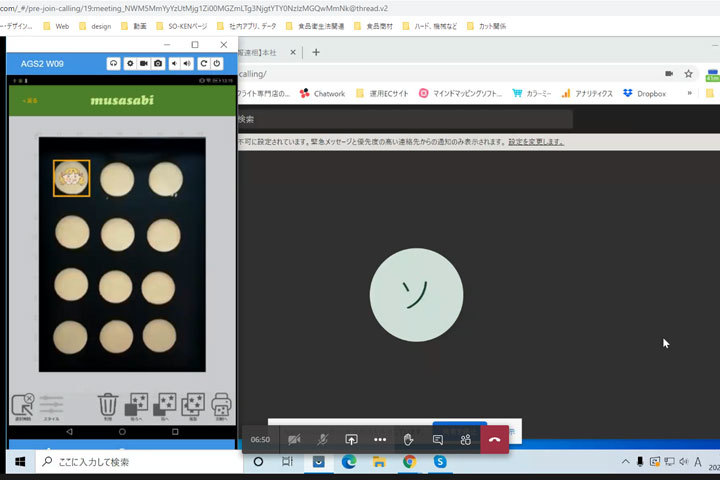Switch to Chrome on taskbar
Screen dimensions: 720x480
(x=410, y=462)
